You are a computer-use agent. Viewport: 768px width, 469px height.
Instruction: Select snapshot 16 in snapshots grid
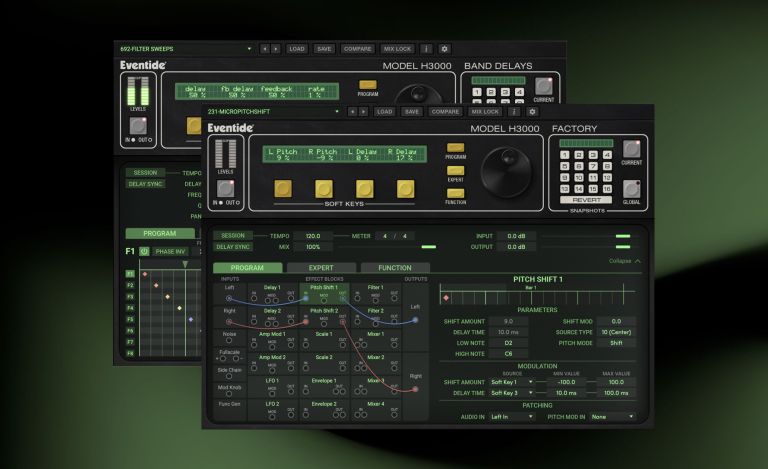coord(607,188)
